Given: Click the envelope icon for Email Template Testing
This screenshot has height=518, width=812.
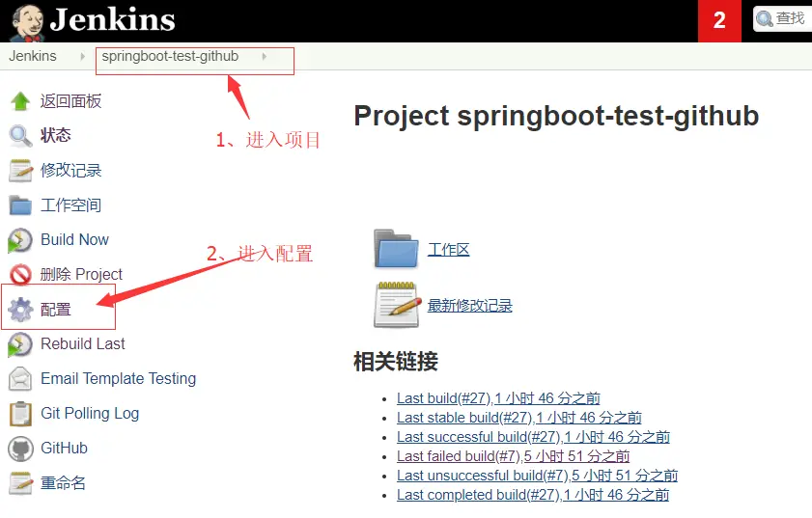Looking at the screenshot, I should (20, 379).
